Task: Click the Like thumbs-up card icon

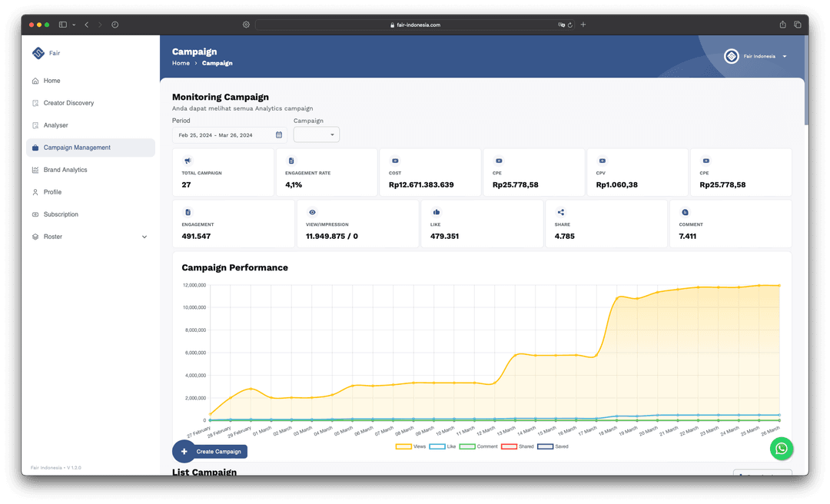Action: coord(437,212)
